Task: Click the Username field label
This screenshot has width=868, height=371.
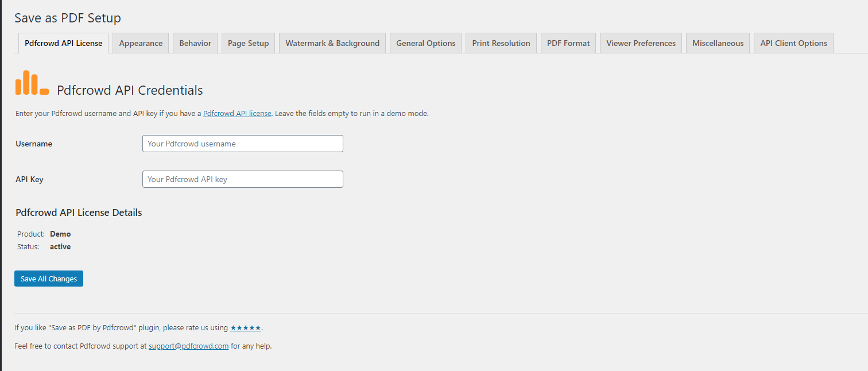Action: (34, 144)
